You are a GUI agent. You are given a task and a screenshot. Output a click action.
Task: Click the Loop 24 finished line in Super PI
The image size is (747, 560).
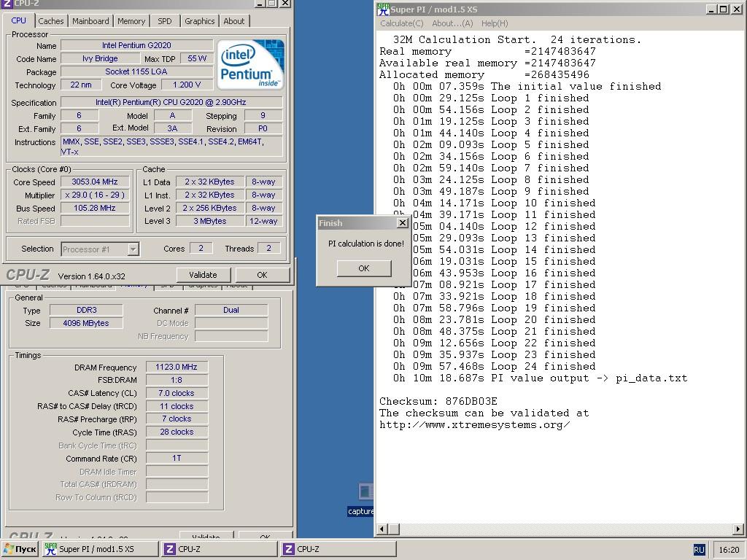(x=494, y=366)
